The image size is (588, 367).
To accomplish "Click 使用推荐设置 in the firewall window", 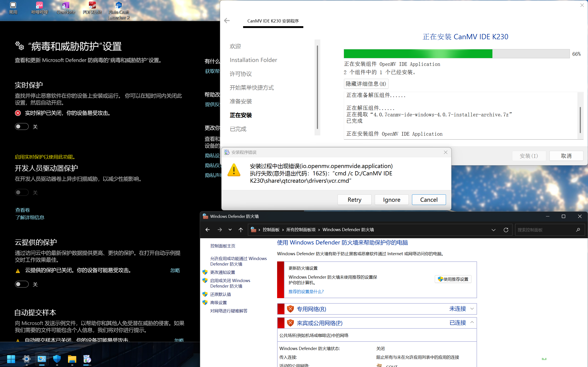I will (453, 279).
